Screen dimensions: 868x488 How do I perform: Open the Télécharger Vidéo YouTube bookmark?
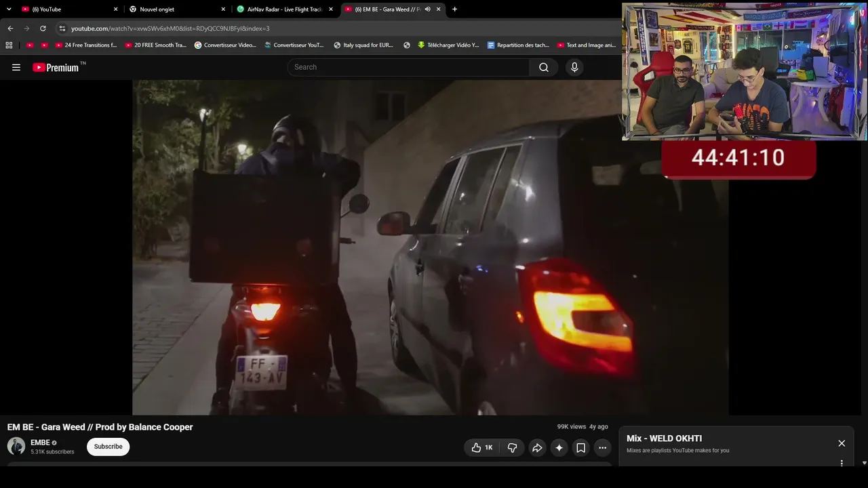(x=448, y=45)
